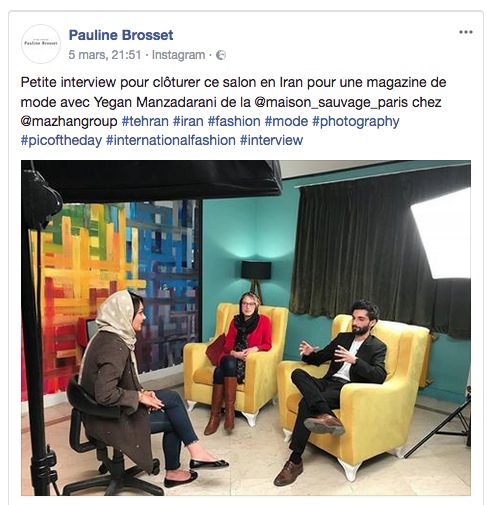Viewport: 487px width, 505px height.
Task: Browse the #picoftheday hashtag
Action: [61, 141]
